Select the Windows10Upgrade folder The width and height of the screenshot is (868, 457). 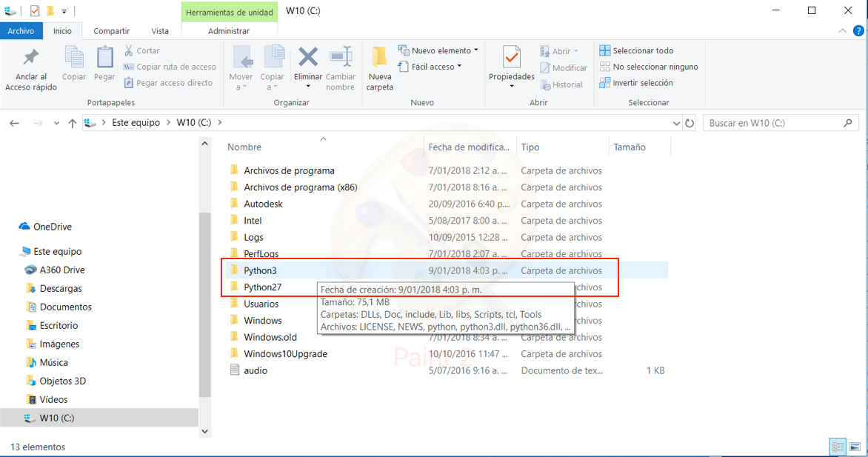click(x=285, y=353)
